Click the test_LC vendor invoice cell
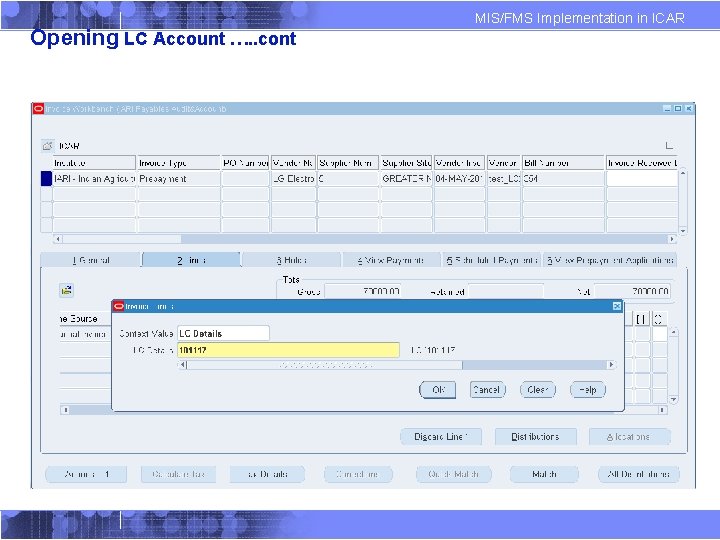Viewport: 720px width, 540px height. (504, 179)
